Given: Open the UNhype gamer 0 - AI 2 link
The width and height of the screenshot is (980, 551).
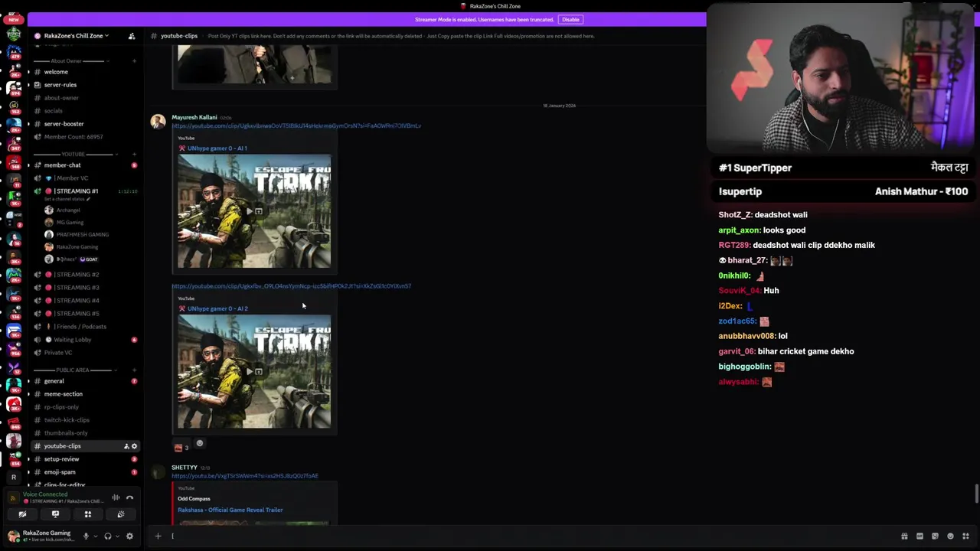Looking at the screenshot, I should (x=217, y=308).
